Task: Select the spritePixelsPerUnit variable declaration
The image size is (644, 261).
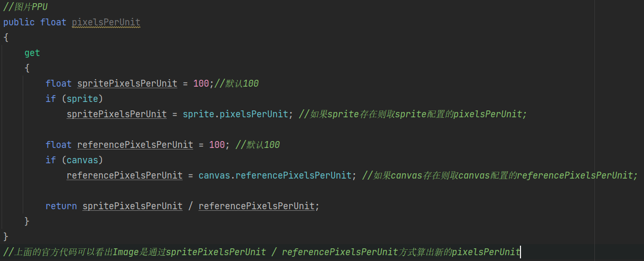Action: click(127, 83)
